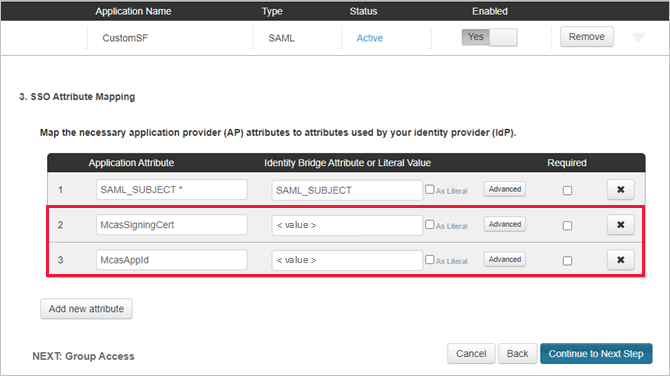The height and width of the screenshot is (376, 670).
Task: Remove the CustomSF application
Action: [x=587, y=37]
